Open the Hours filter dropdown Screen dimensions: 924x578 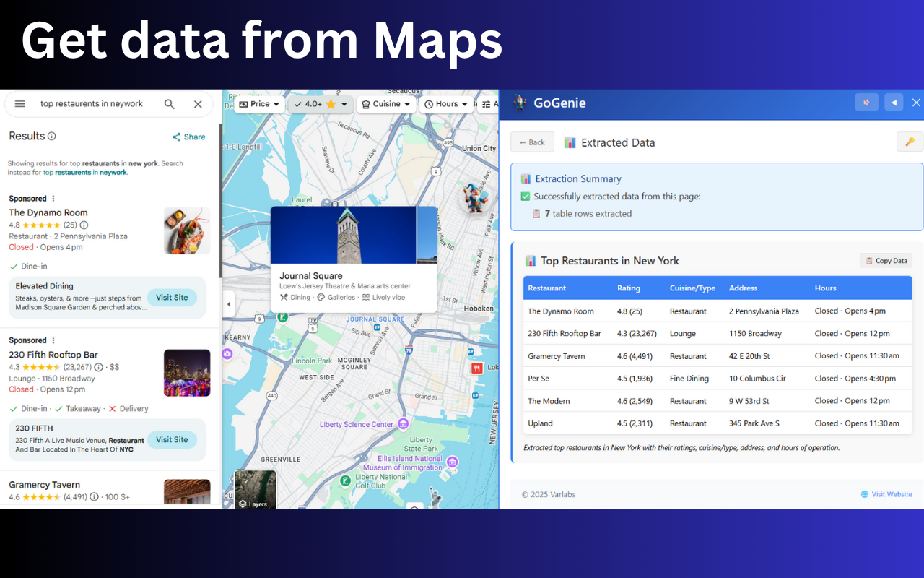click(447, 104)
